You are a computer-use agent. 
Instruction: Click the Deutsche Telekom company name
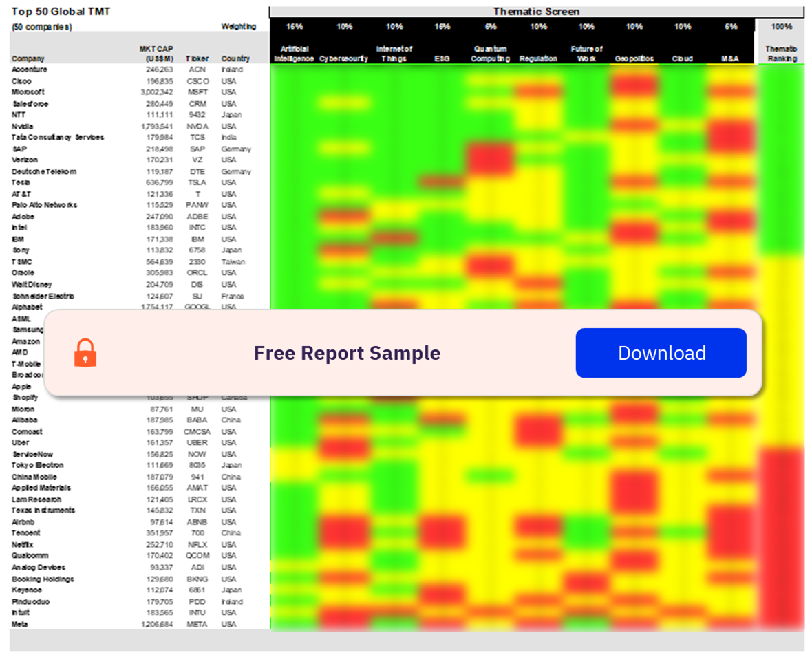point(44,171)
